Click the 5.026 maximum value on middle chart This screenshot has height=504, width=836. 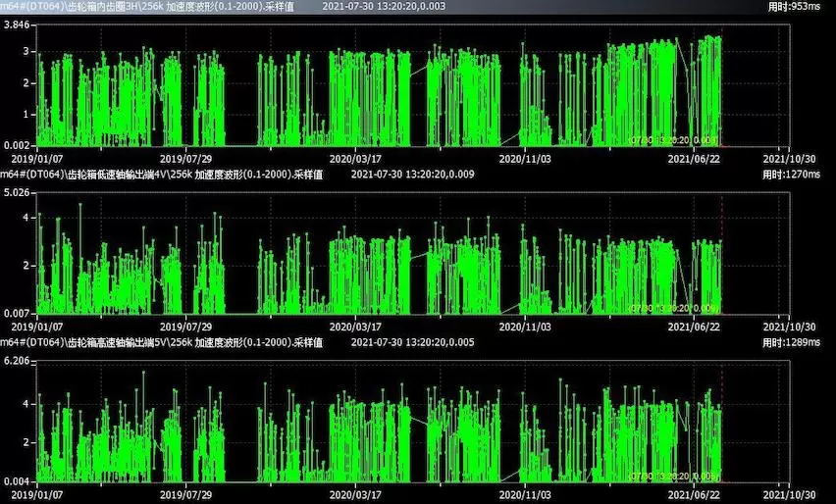[18, 192]
